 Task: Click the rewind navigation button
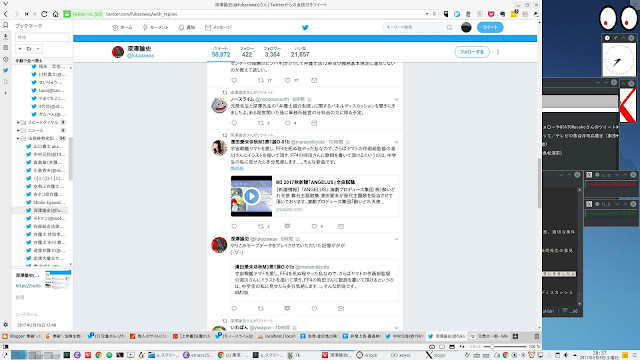point(27,14)
